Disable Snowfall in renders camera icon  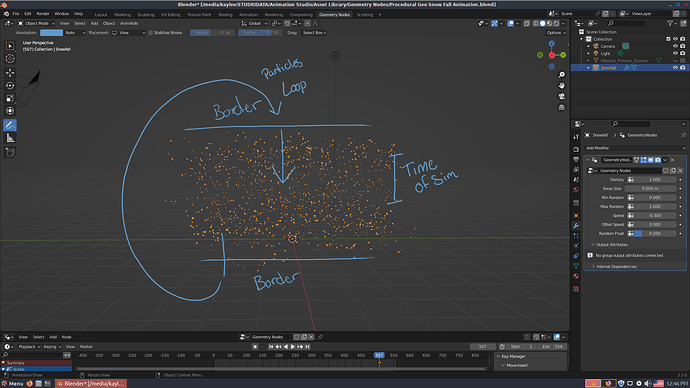683,68
